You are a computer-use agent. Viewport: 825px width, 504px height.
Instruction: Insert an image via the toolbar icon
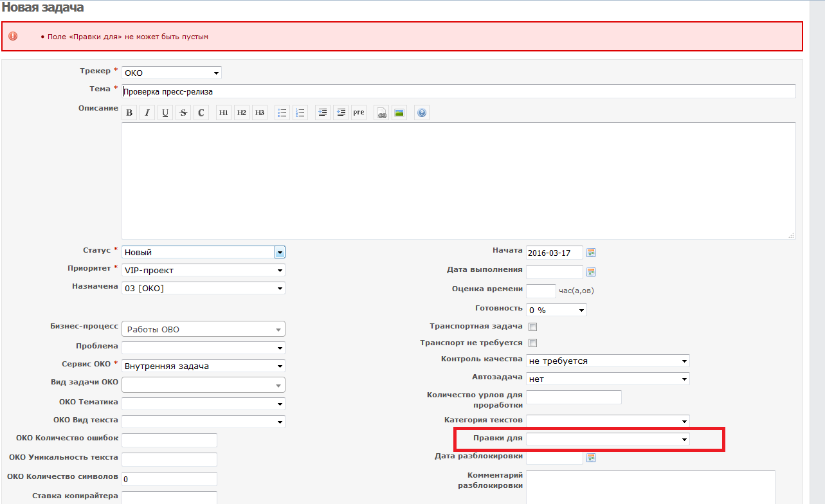(x=399, y=113)
